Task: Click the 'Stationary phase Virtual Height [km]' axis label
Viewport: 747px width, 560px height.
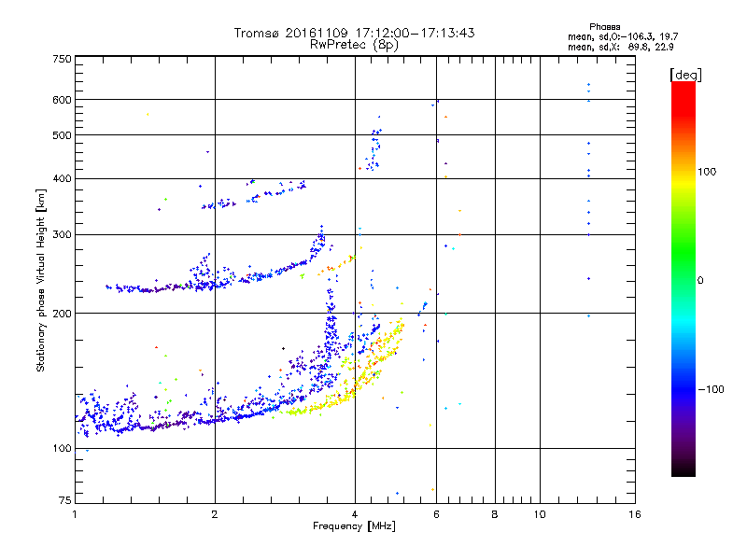Action: [x=40, y=280]
